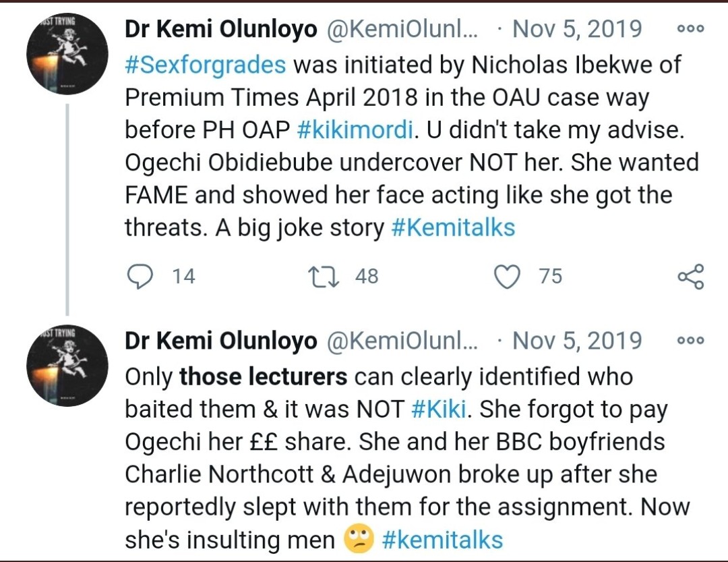Click the Nov 5, 2019 date on the first tweet
The width and height of the screenshot is (728, 562).
click(x=577, y=30)
